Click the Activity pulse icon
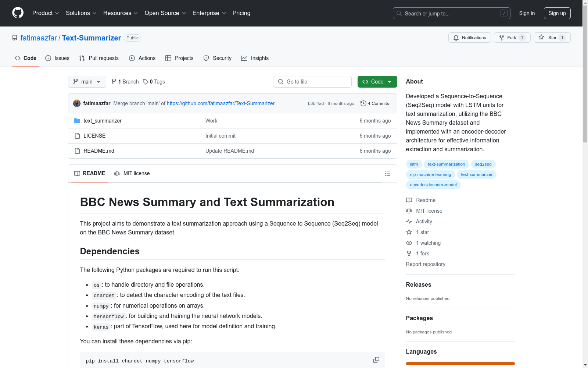 pyautogui.click(x=409, y=222)
